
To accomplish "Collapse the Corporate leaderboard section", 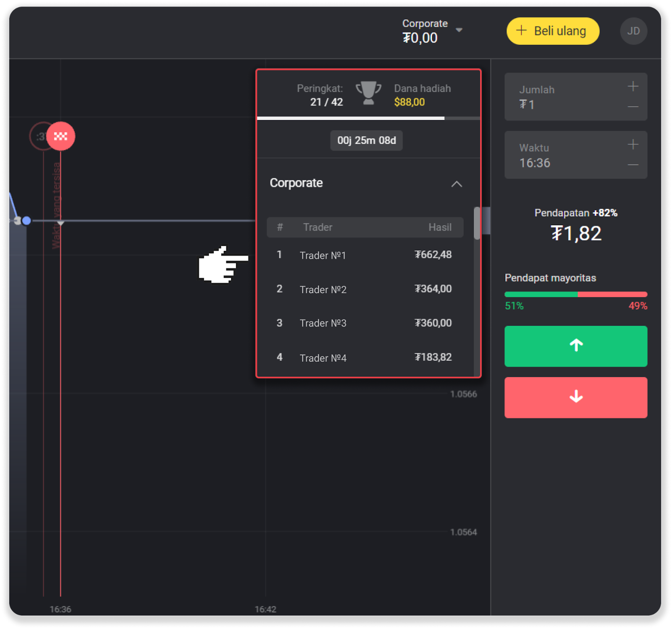I will point(457,184).
